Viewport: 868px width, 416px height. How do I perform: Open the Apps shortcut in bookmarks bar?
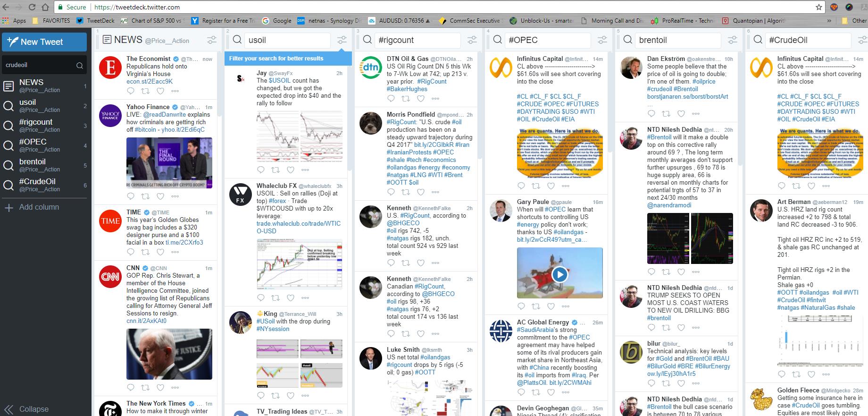[x=14, y=21]
